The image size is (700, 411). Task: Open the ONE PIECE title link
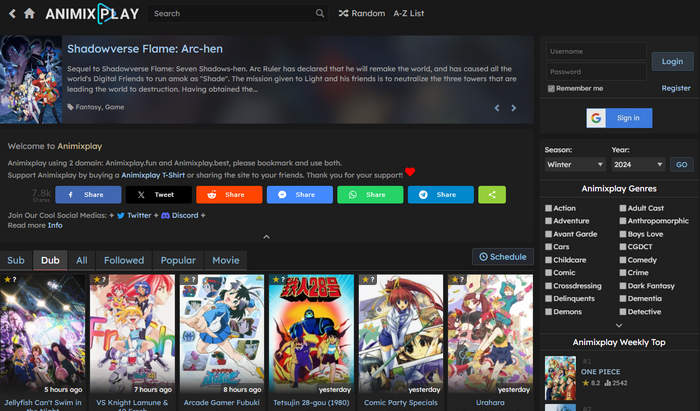point(600,371)
